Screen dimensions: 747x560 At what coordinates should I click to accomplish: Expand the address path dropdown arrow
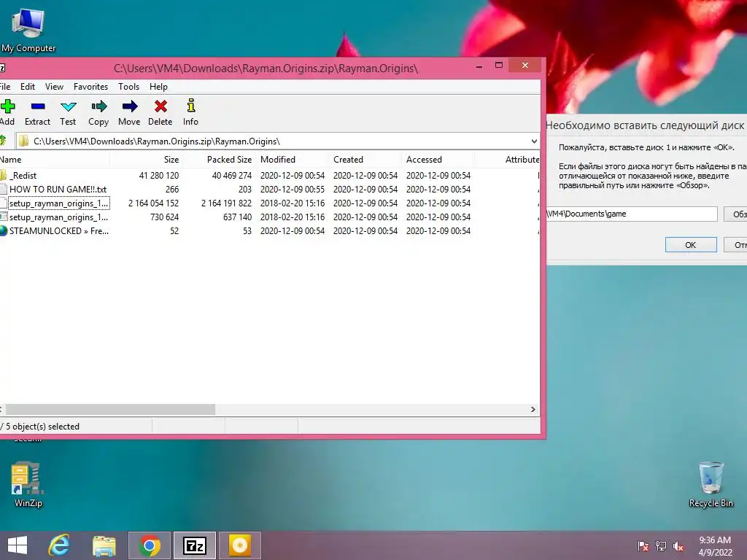tap(534, 141)
